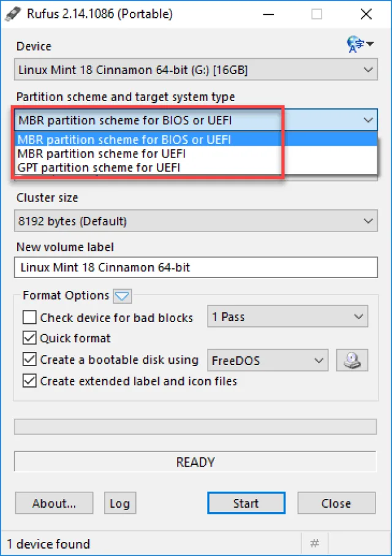
Task: Disable Create extended label and icon files
Action: pyautogui.click(x=29, y=381)
